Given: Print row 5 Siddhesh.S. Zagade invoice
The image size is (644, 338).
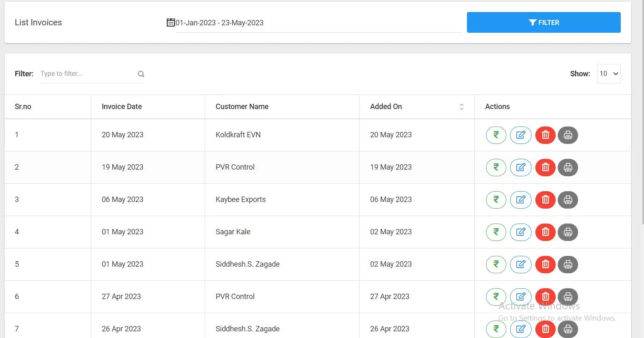Looking at the screenshot, I should pos(568,265).
